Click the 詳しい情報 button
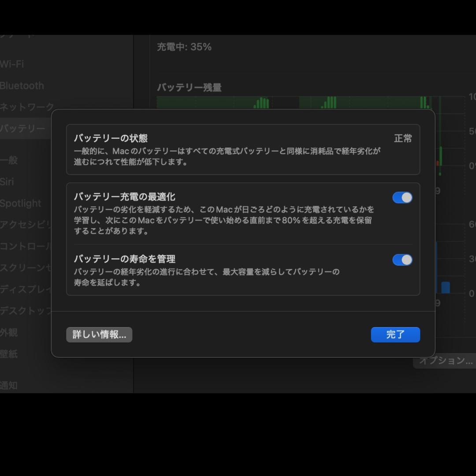This screenshot has width=476, height=476. coord(99,335)
